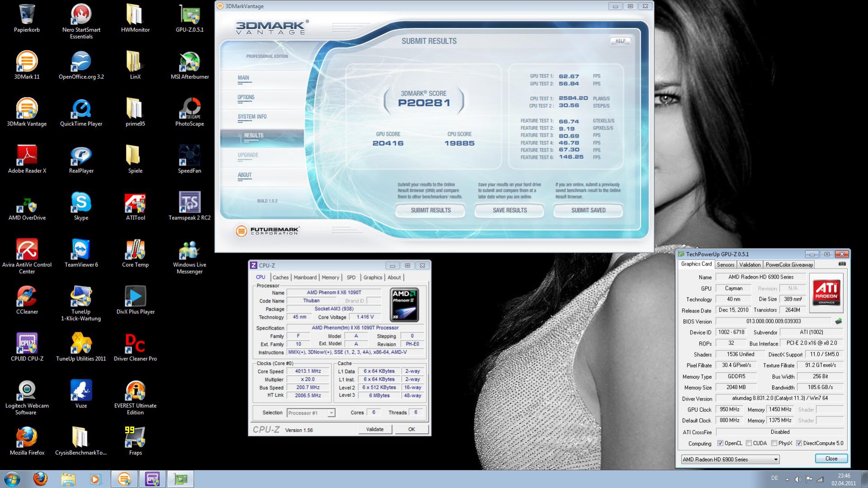This screenshot has width=868, height=488.
Task: Open Windows Start menu
Action: coord(12,479)
